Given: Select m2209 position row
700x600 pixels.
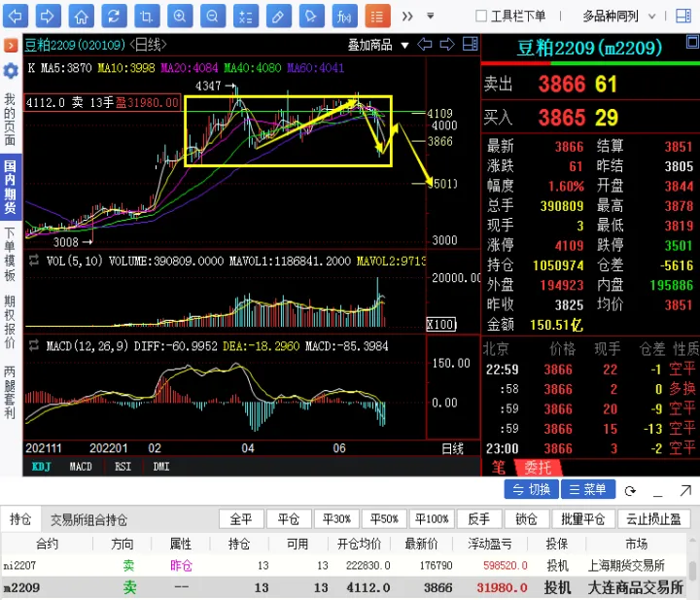Looking at the screenshot, I should click(x=344, y=587).
